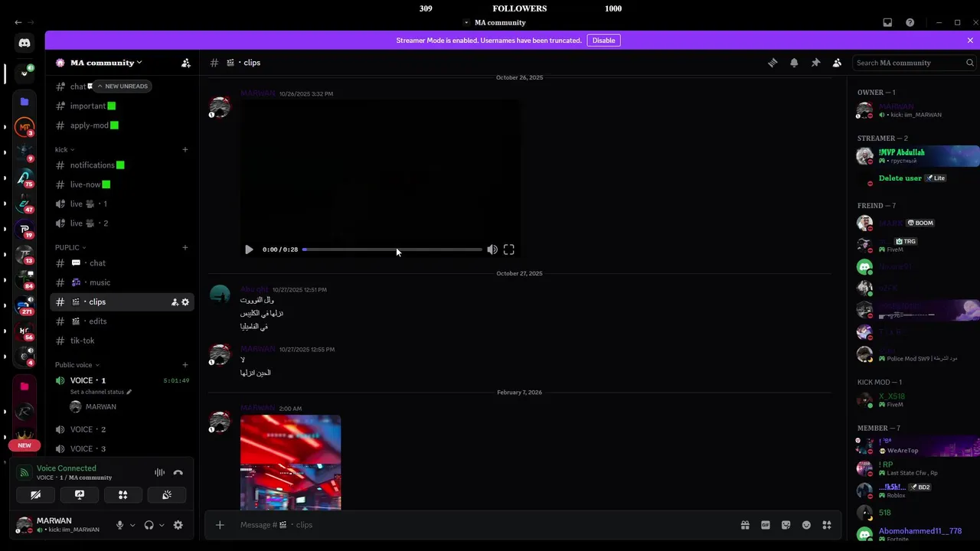Disable Streamer Mode
The width and height of the screenshot is (980, 551).
click(603, 41)
